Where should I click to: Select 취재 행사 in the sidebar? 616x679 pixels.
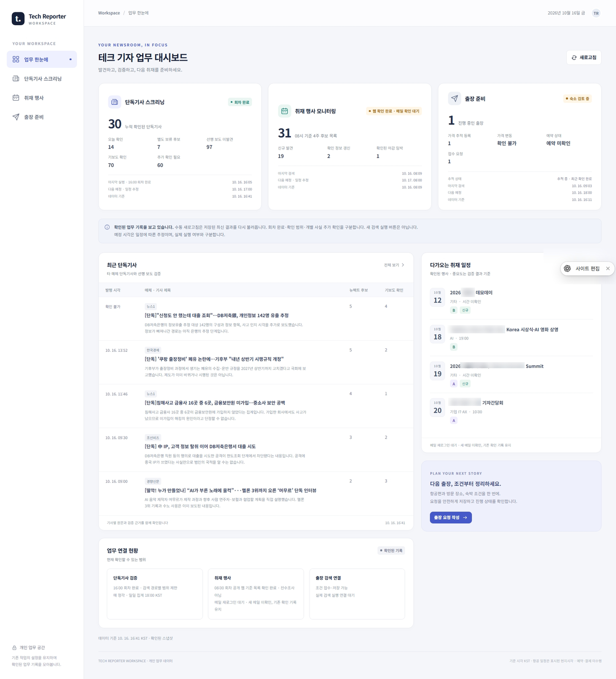pyautogui.click(x=42, y=98)
